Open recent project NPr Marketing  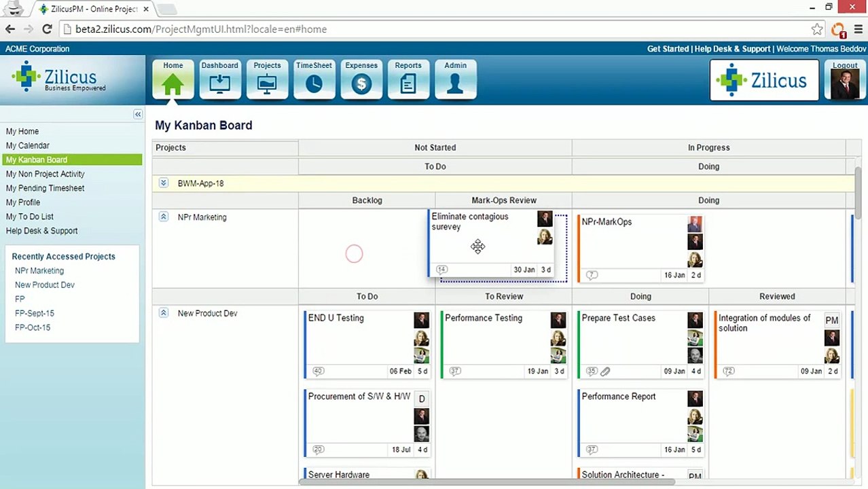(x=39, y=270)
